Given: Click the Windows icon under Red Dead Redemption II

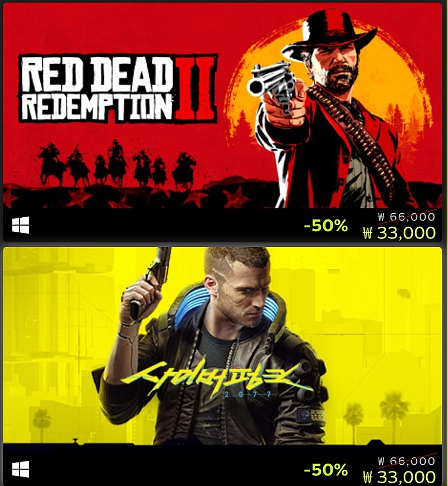Looking at the screenshot, I should tap(21, 225).
